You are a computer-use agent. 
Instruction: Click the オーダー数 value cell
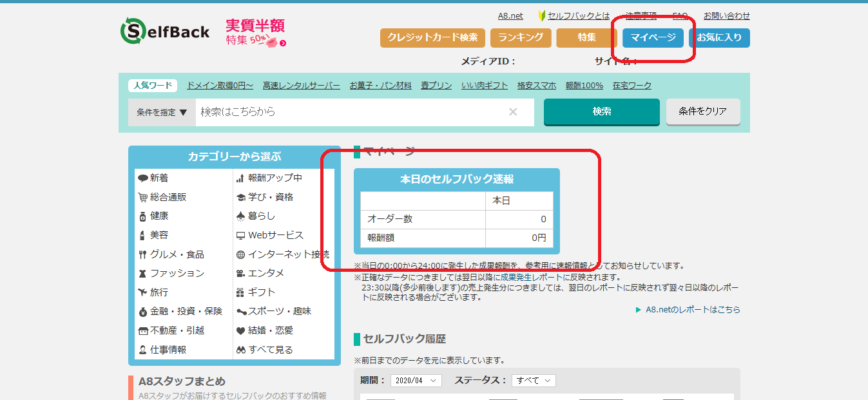[x=519, y=219]
